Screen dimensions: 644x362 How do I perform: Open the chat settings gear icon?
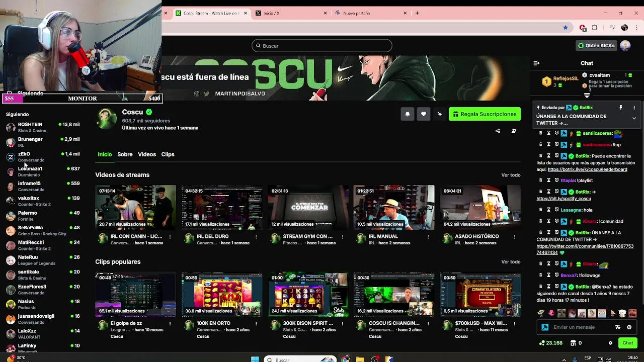pyautogui.click(x=610, y=343)
